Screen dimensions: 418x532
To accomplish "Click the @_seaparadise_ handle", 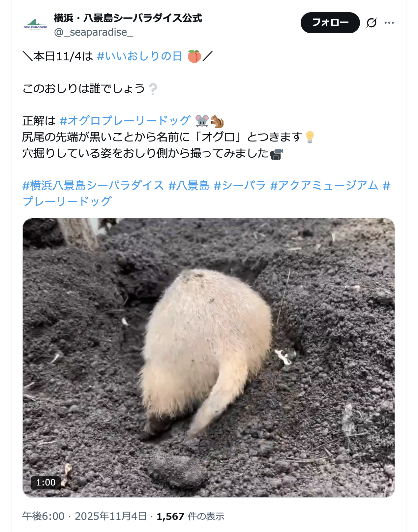I will [x=93, y=32].
